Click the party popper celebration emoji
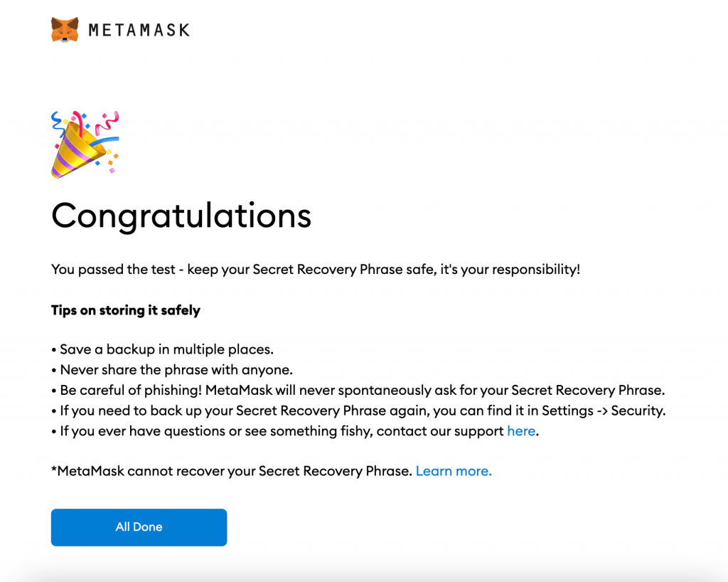728x582 pixels. [x=85, y=144]
